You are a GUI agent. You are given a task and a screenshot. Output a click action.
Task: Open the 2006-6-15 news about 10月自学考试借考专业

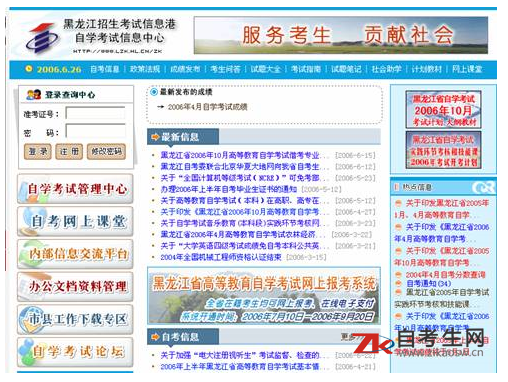click(245, 155)
